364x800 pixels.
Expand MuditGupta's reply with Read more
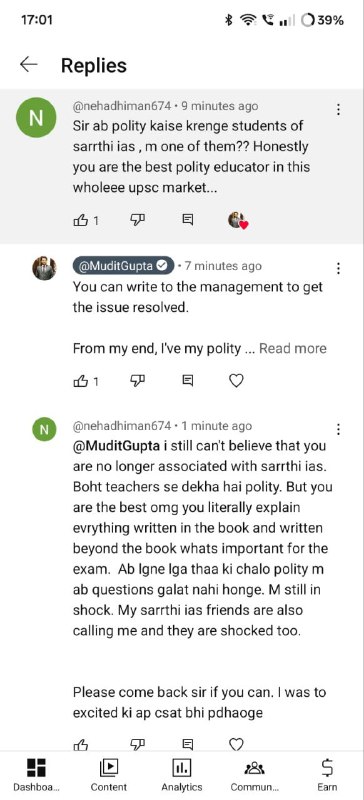[293, 349]
